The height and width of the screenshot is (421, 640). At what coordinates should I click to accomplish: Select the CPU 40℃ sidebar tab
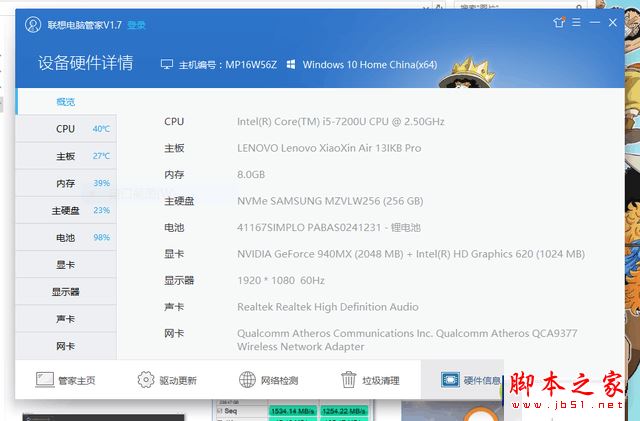tap(66, 129)
